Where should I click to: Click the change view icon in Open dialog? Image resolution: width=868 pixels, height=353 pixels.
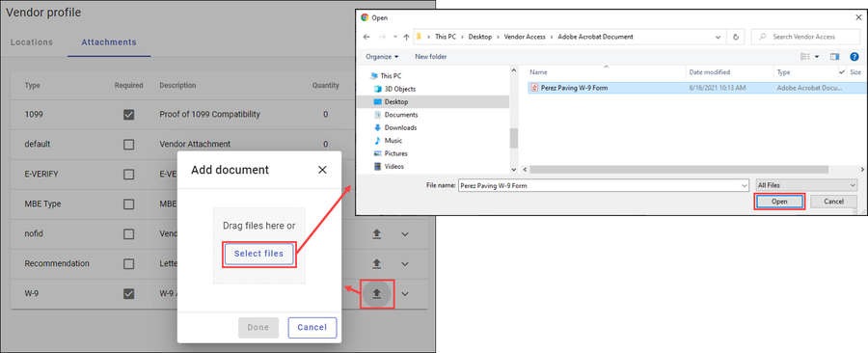point(806,57)
